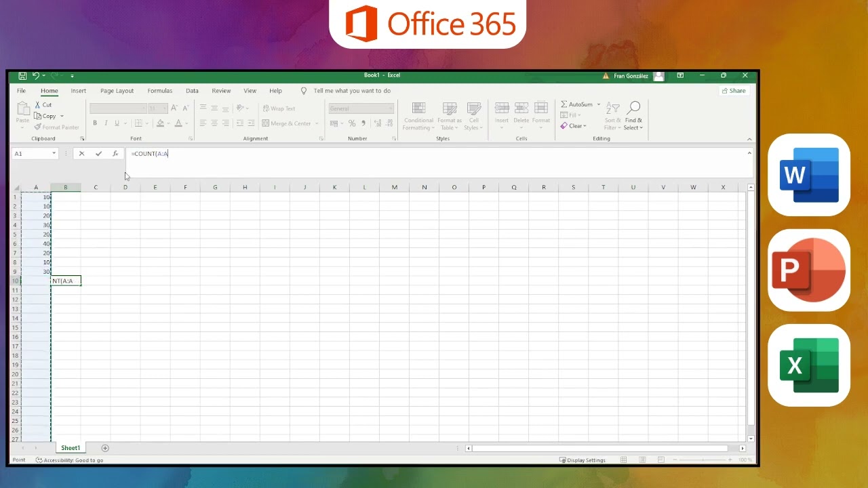The width and height of the screenshot is (868, 488).
Task: Click column header D
Action: click(125, 188)
